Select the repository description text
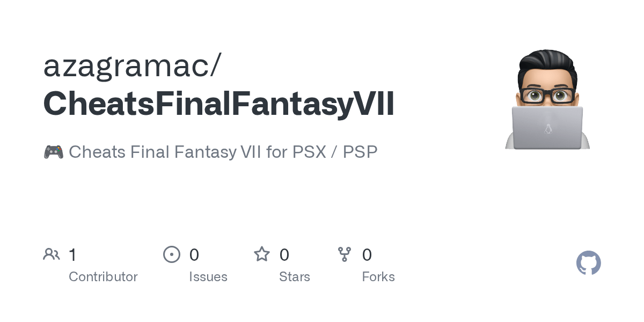 coord(223,152)
